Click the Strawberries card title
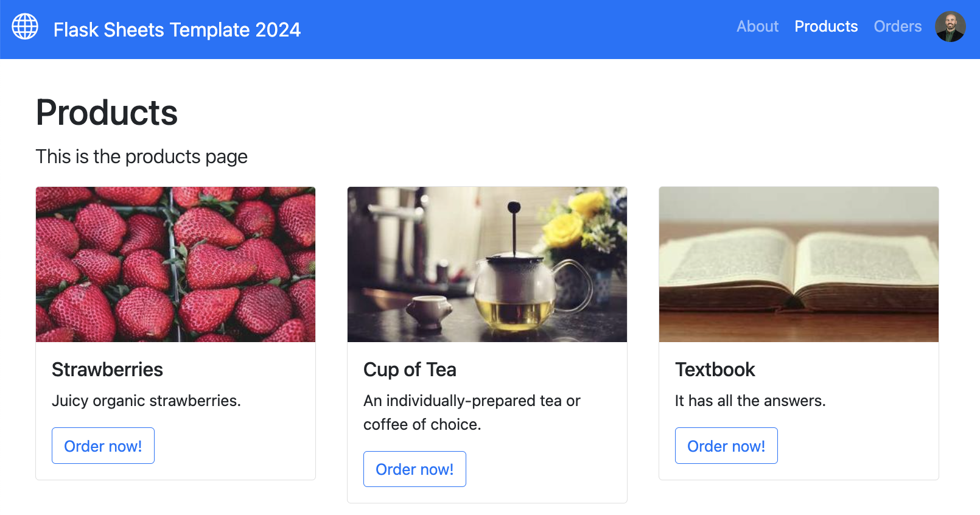This screenshot has width=980, height=515. 107,370
